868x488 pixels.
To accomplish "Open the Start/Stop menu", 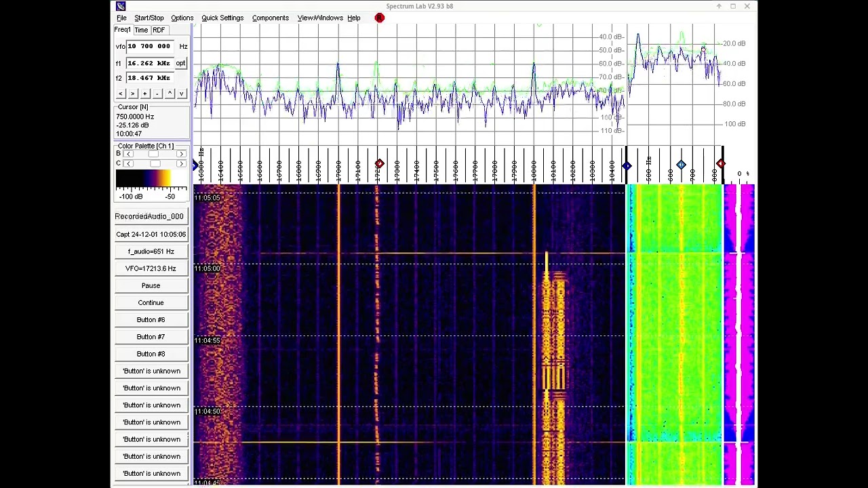I will click(149, 18).
